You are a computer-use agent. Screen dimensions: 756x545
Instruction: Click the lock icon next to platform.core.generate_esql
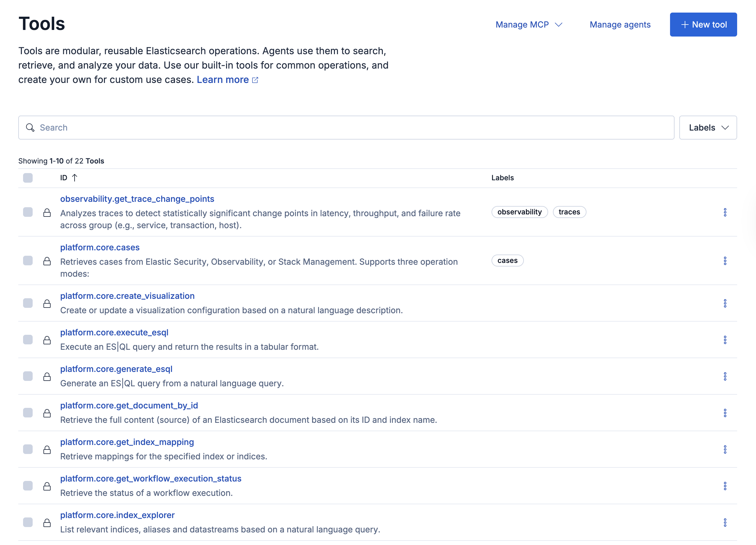pos(47,376)
